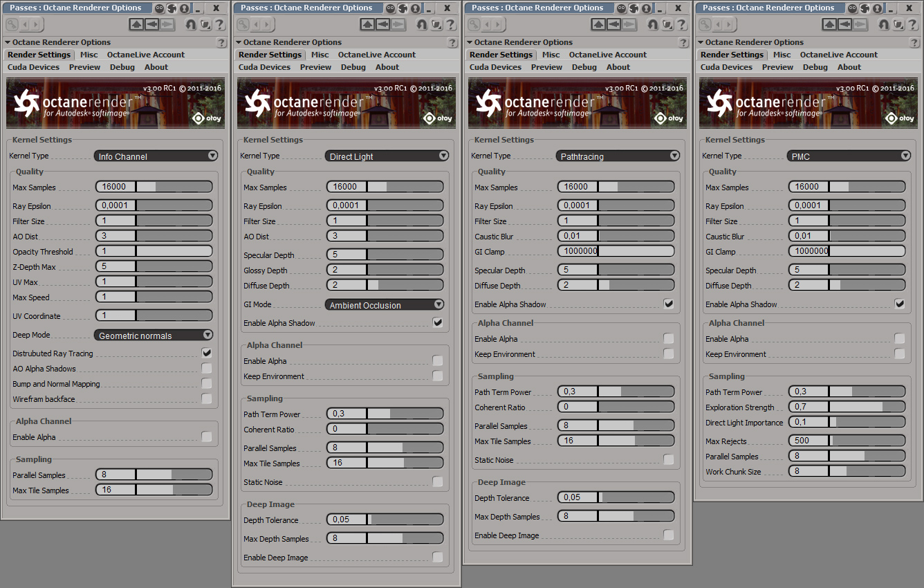Switch to Misc tab in Info Channel panel
The width and height of the screenshot is (924, 588).
tap(89, 55)
